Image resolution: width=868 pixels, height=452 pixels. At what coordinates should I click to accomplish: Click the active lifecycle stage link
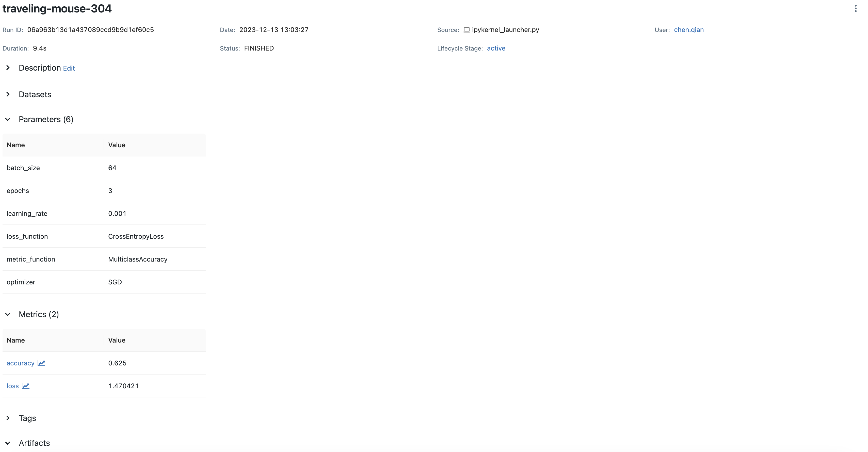496,48
